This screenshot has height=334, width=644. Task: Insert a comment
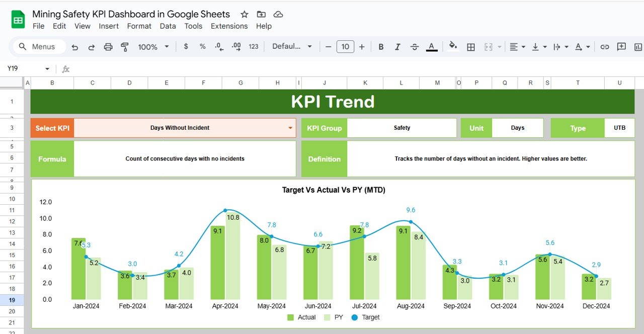click(621, 46)
